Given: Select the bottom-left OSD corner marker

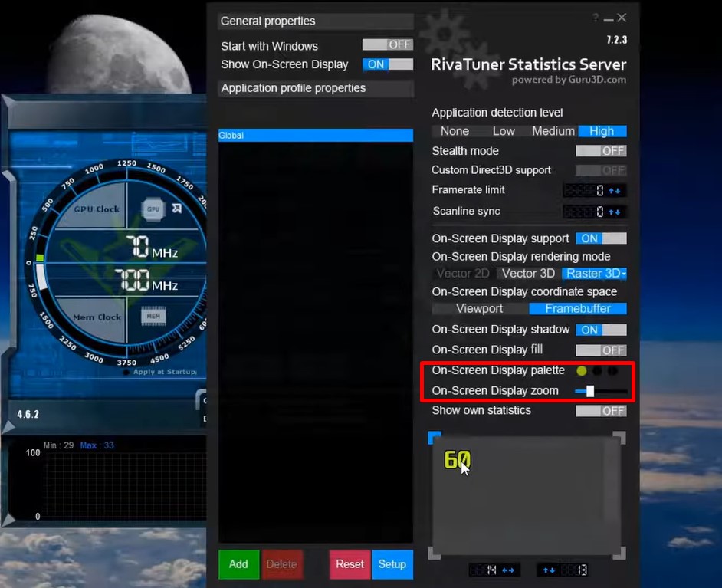Looking at the screenshot, I should tap(435, 554).
